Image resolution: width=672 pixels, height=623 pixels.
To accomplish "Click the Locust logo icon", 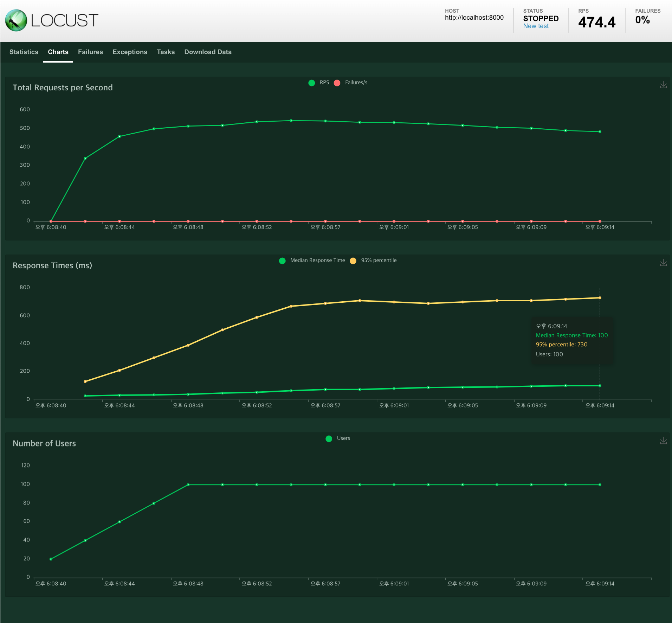I will 16,20.
